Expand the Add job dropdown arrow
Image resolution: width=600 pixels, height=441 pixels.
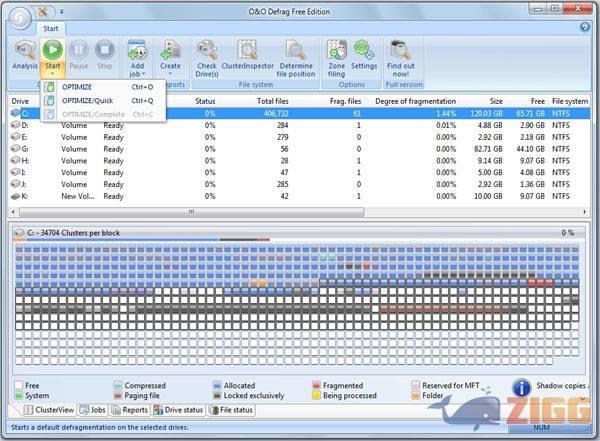click(x=144, y=74)
